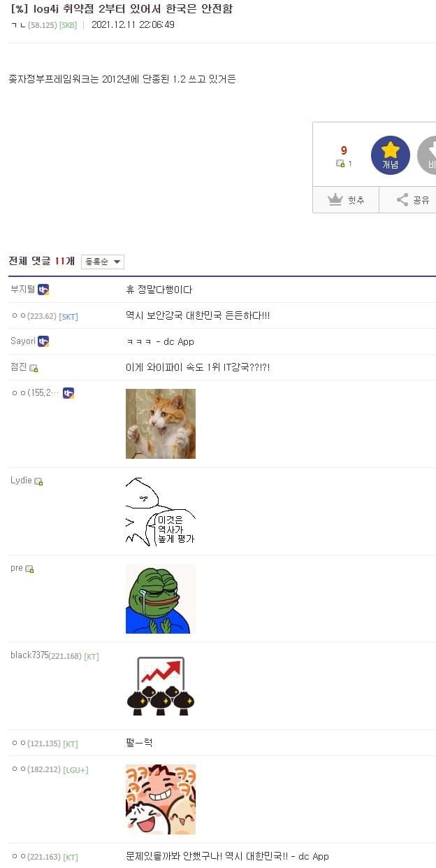Click the recommendation count 9

(344, 150)
